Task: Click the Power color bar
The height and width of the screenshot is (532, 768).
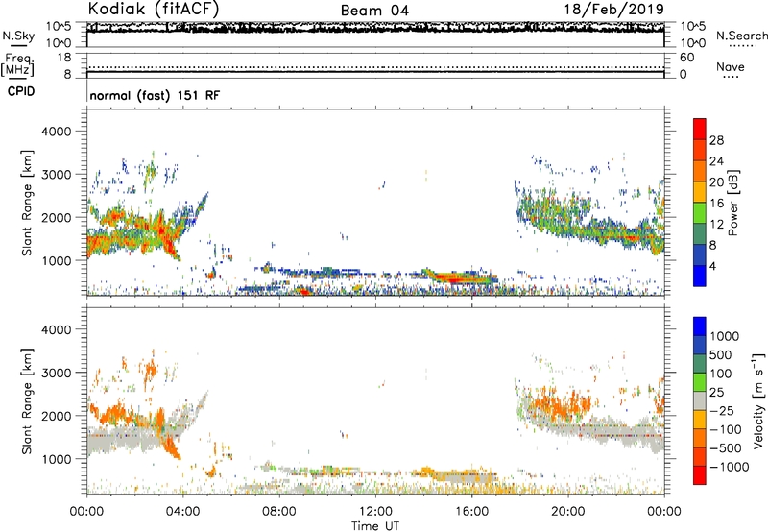Action: pyautogui.click(x=700, y=203)
